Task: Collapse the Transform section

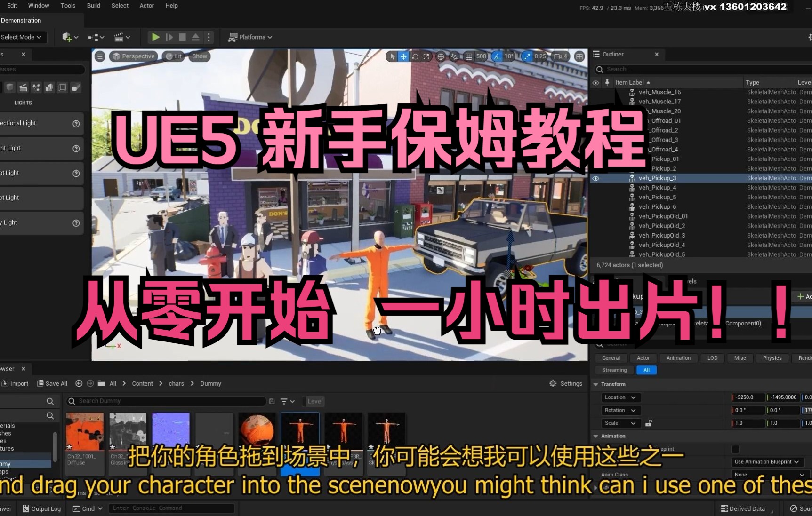Action: tap(596, 384)
